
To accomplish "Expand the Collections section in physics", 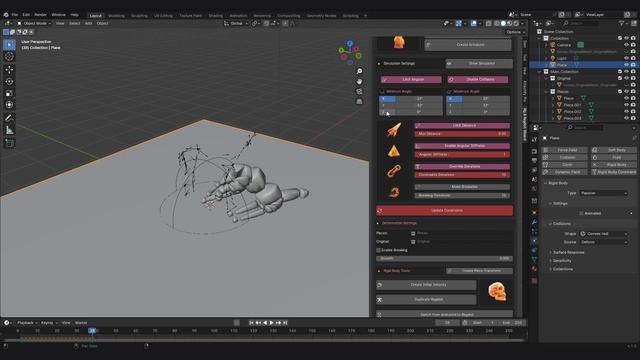I will [562, 269].
